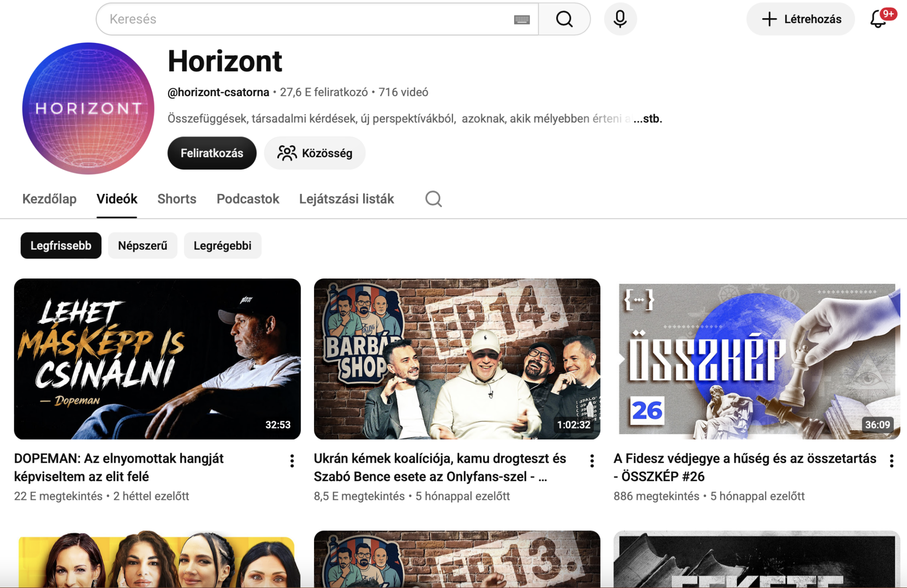Sort videos by Népszerű
This screenshot has height=588, width=907.
(x=143, y=246)
